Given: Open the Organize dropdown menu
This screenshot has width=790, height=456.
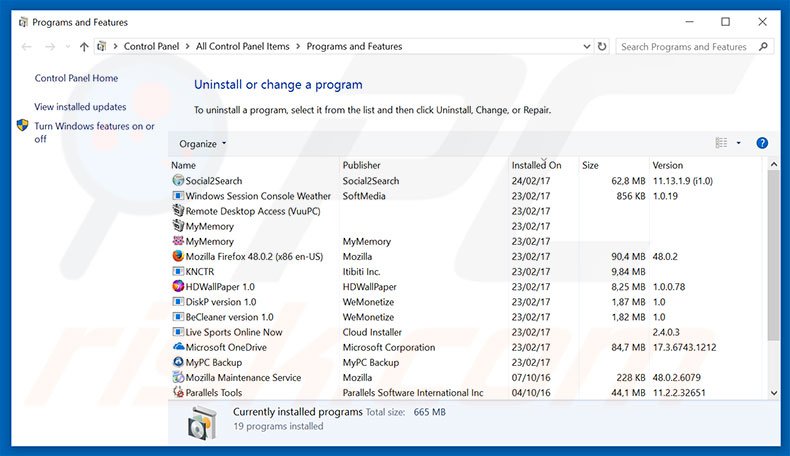Looking at the screenshot, I should pos(203,144).
